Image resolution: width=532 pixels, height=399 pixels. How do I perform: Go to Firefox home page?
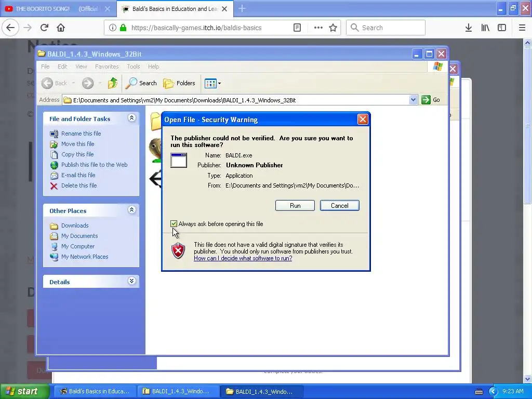coord(61,28)
